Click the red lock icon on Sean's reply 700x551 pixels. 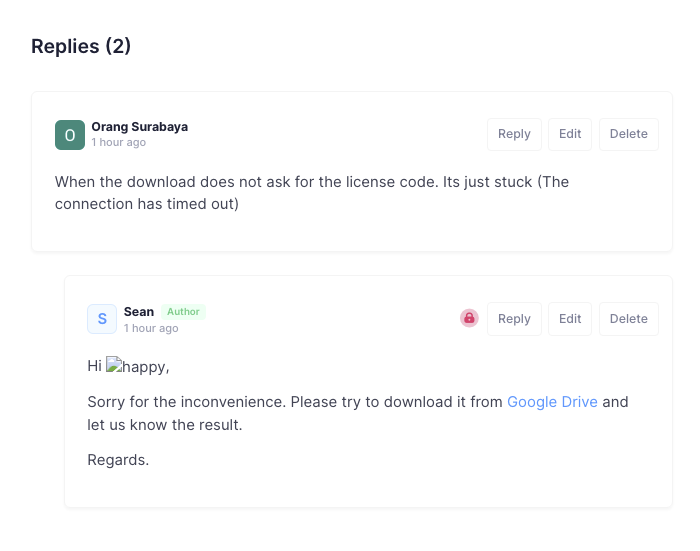point(469,318)
